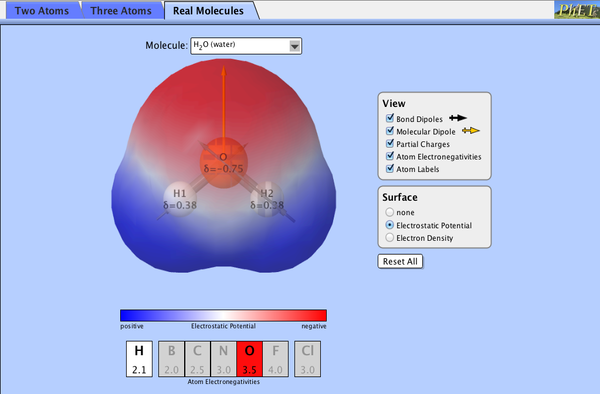Click the Reset All button
The height and width of the screenshot is (394, 600).
click(x=400, y=262)
